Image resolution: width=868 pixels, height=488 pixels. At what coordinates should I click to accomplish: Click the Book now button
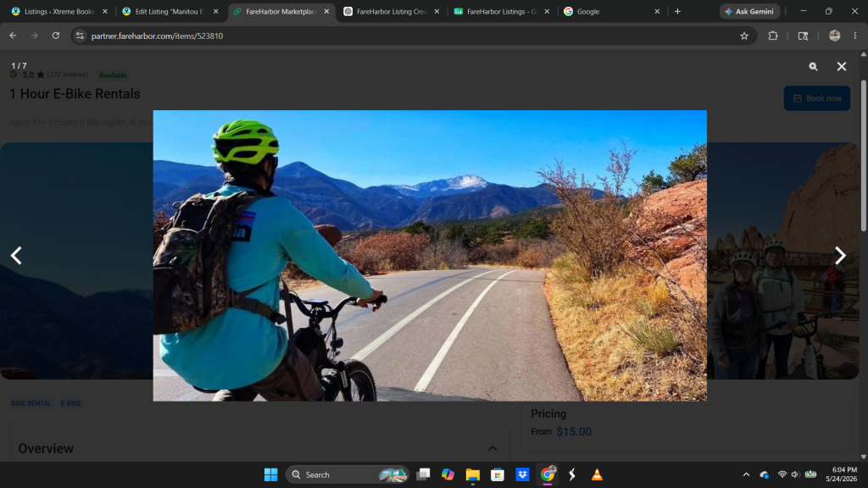[x=816, y=98]
